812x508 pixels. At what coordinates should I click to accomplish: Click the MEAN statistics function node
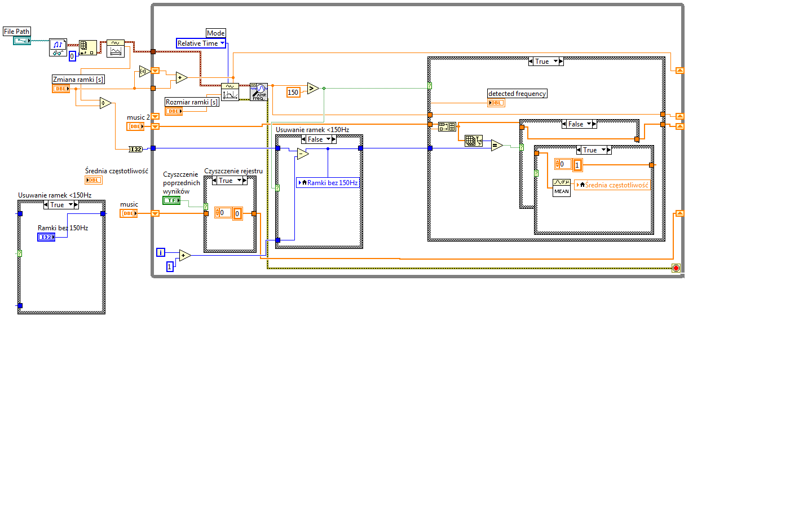562,187
